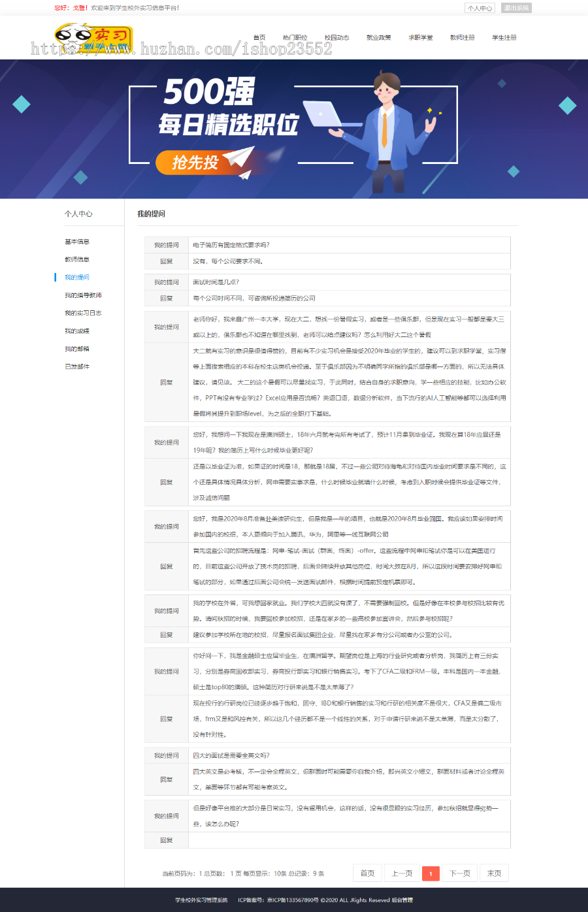Click the reply 没有,每个公司要求不同。
Viewport: 588px width, 912px height.
229,261
